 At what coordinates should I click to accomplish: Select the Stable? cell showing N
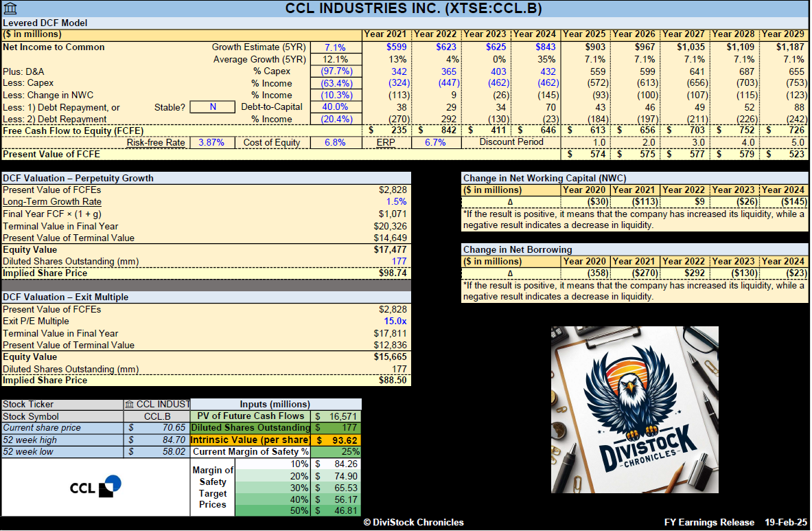pyautogui.click(x=213, y=106)
